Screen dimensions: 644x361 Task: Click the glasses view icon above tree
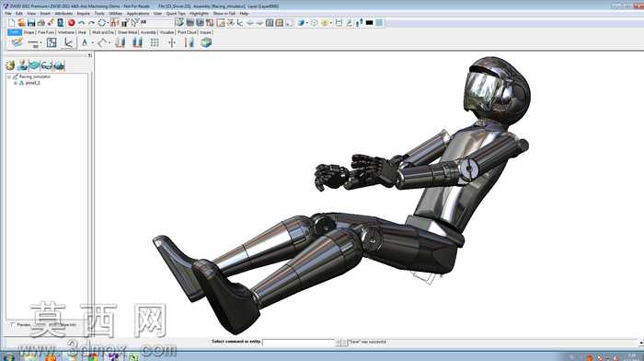[46, 65]
